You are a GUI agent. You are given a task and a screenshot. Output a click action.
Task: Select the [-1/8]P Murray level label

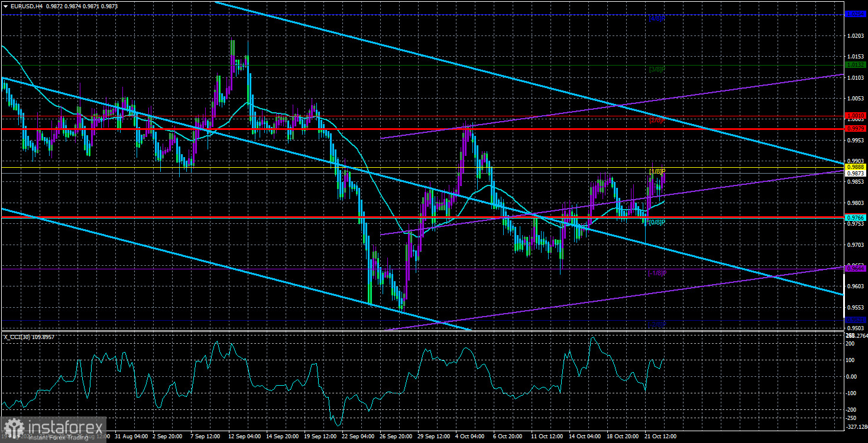(x=657, y=273)
